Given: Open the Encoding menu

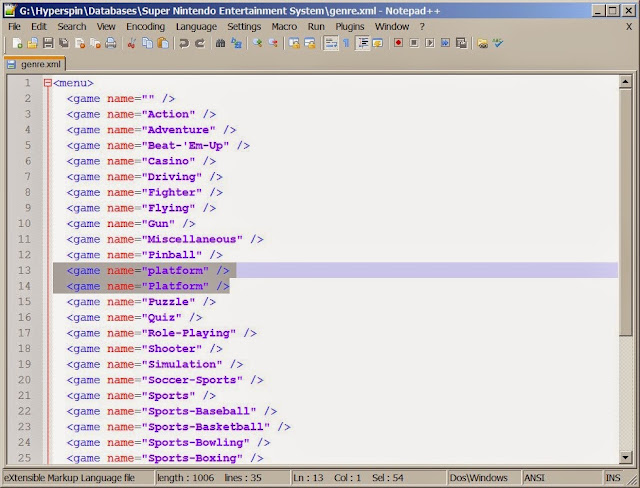Looking at the screenshot, I should click(145, 27).
